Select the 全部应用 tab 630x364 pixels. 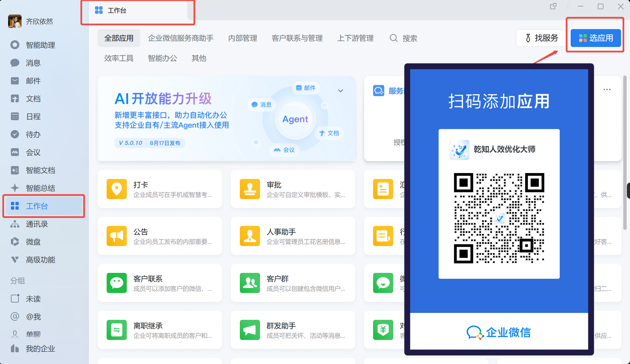click(x=119, y=38)
